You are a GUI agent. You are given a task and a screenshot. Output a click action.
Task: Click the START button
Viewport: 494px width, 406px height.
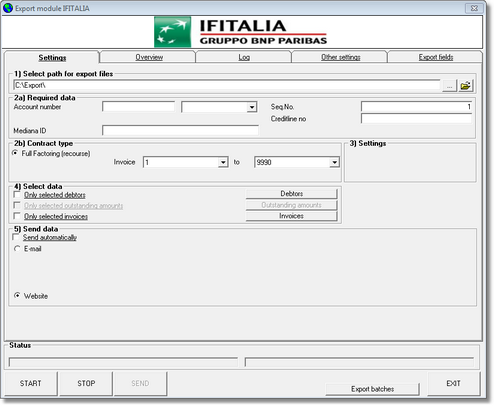tap(31, 383)
